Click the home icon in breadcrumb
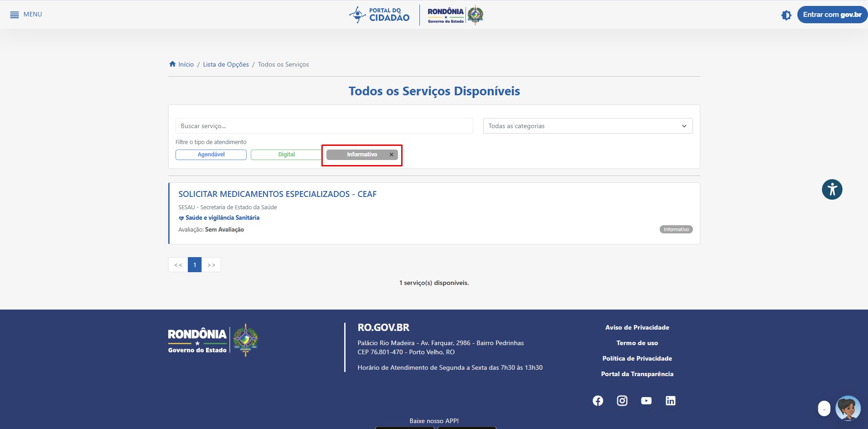The width and height of the screenshot is (868, 429). [172, 64]
